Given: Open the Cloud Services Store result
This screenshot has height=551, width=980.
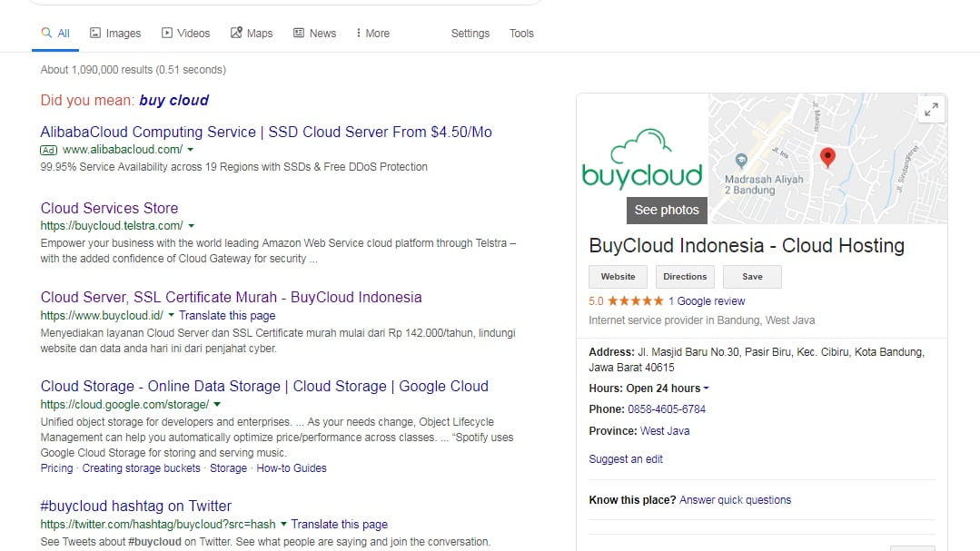Looking at the screenshot, I should pos(109,208).
